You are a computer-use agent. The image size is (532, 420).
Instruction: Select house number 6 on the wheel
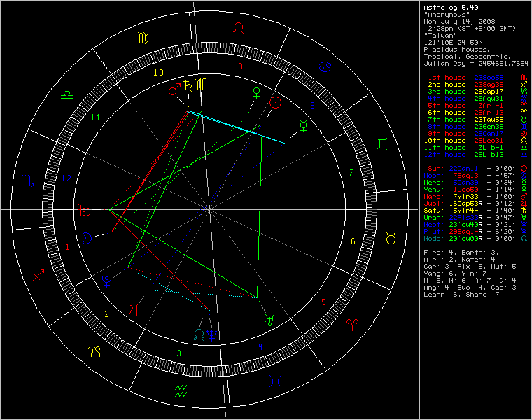point(353,241)
